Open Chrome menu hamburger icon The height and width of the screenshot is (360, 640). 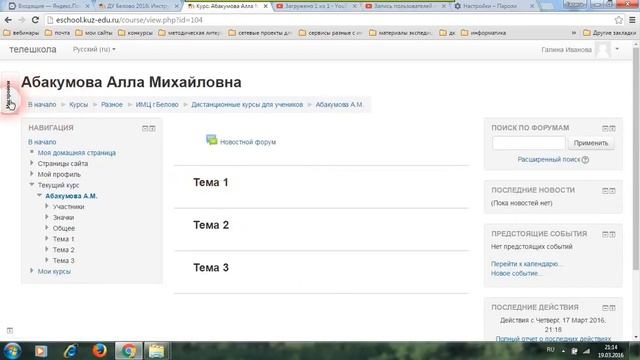click(632, 20)
